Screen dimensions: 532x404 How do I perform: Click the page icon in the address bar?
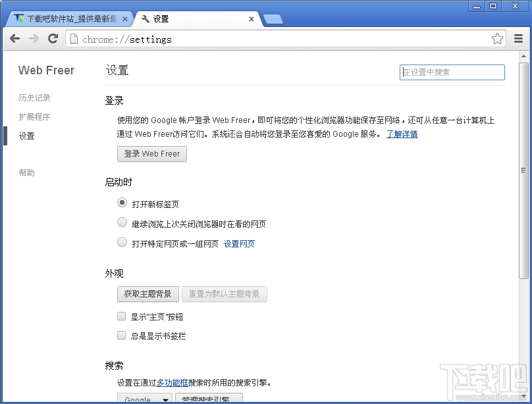tap(74, 39)
